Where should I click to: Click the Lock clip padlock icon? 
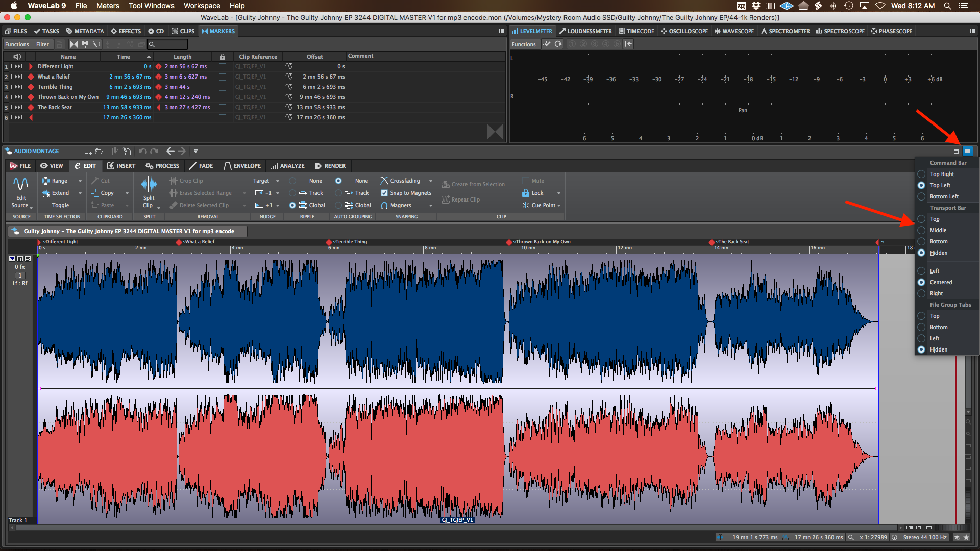526,193
